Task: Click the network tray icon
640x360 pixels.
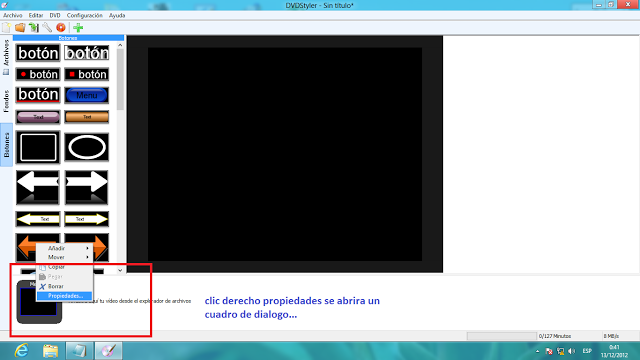Action: click(560, 351)
